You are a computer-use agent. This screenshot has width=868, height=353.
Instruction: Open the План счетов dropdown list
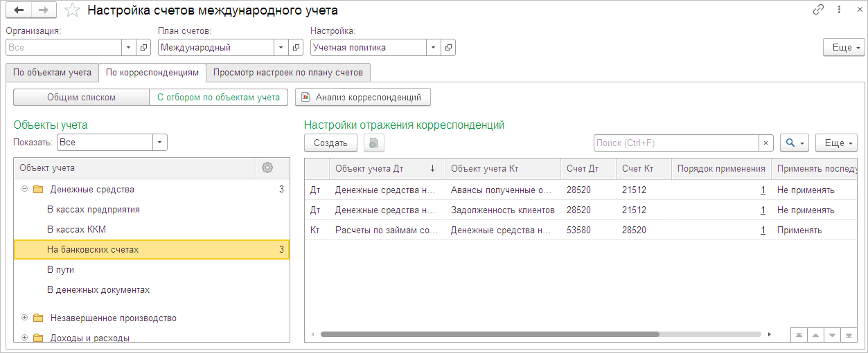click(x=281, y=48)
